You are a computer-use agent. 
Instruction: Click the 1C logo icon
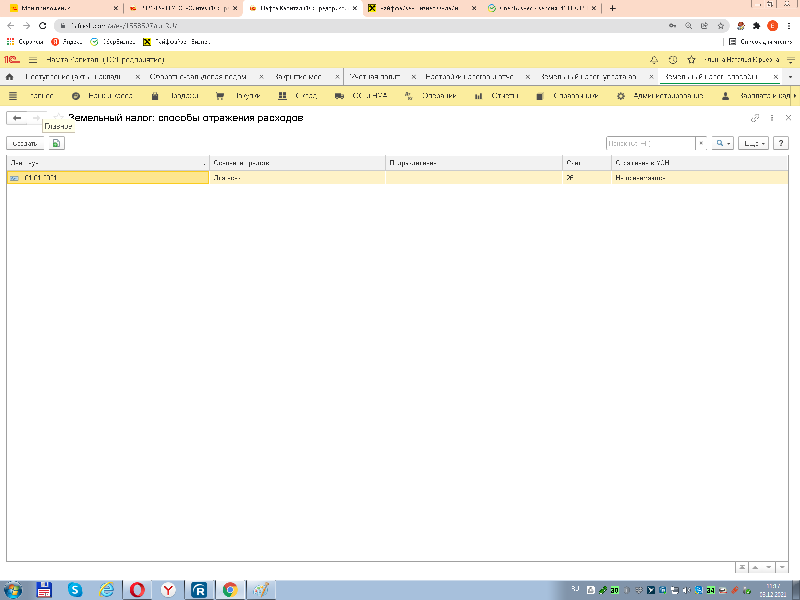point(12,60)
